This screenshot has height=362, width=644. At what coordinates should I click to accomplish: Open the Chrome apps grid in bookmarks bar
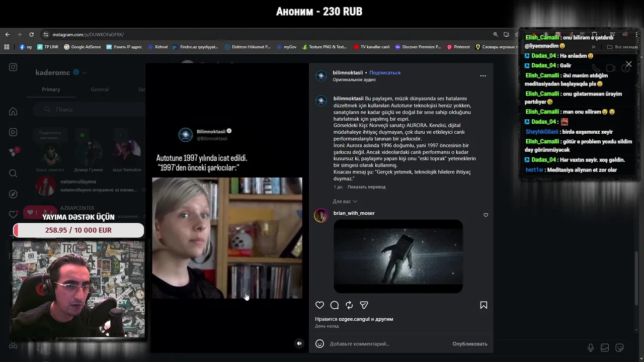[x=7, y=47]
